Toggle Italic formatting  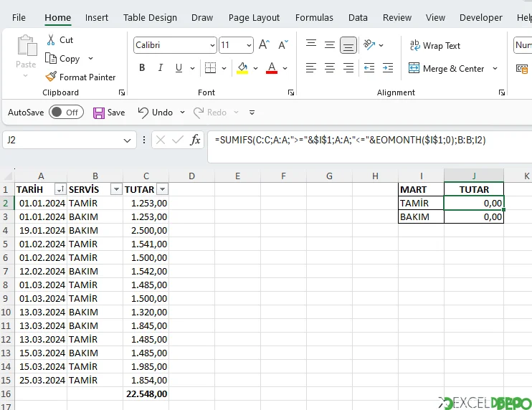point(161,68)
